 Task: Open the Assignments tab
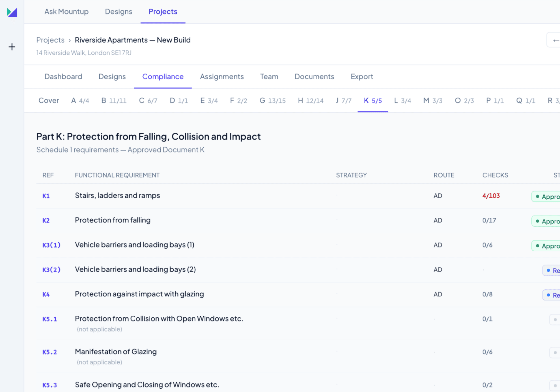[222, 77]
